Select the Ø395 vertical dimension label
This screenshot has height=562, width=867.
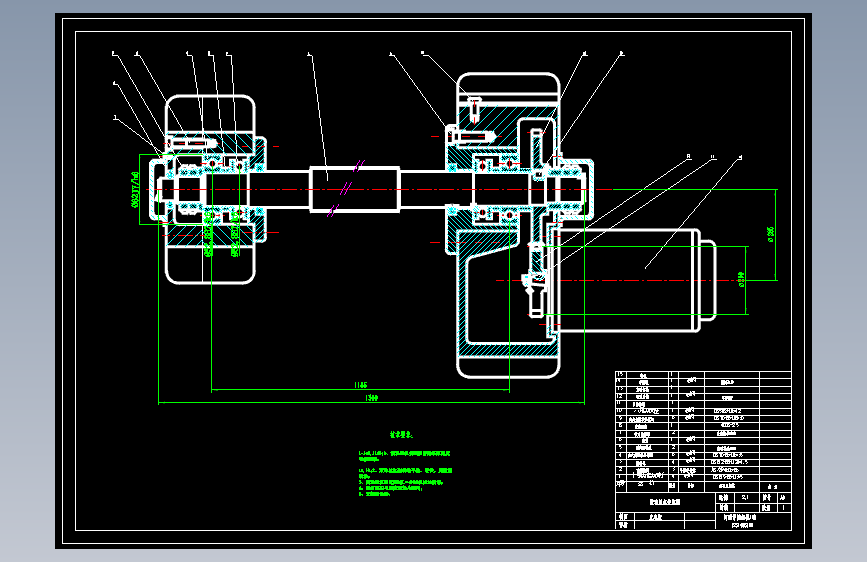coord(770,234)
